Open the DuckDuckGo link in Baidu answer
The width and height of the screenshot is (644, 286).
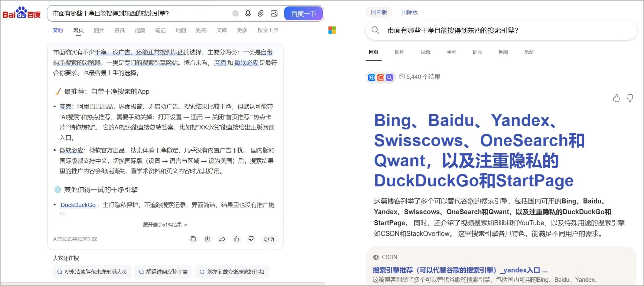point(78,205)
